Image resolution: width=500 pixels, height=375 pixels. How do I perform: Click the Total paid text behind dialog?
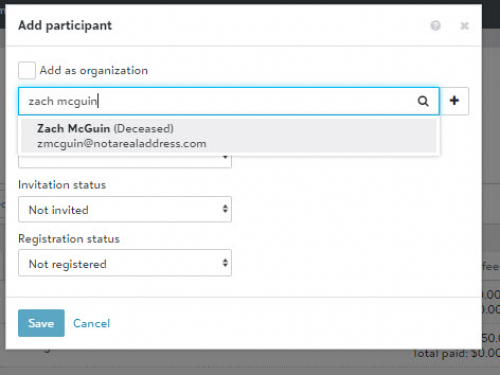click(x=456, y=353)
